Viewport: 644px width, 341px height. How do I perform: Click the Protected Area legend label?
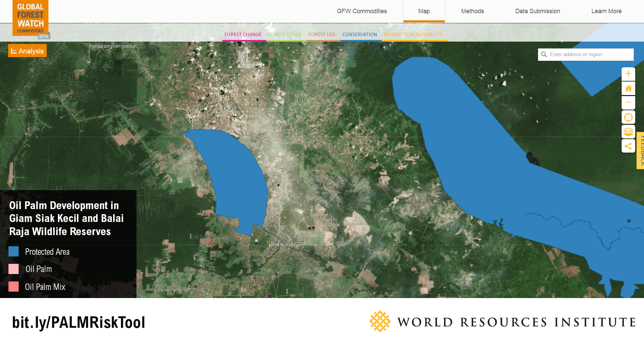pos(47,252)
